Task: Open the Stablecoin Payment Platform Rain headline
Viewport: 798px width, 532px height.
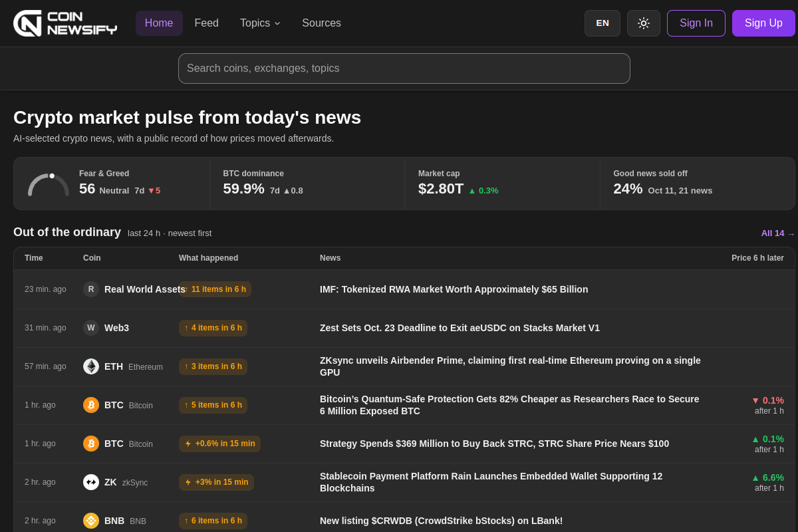Action: pos(491,482)
